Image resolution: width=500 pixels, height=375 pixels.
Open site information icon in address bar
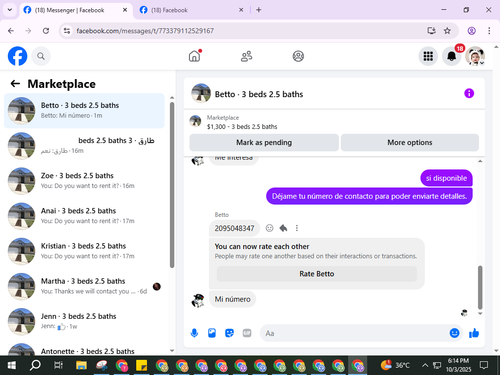(x=67, y=31)
